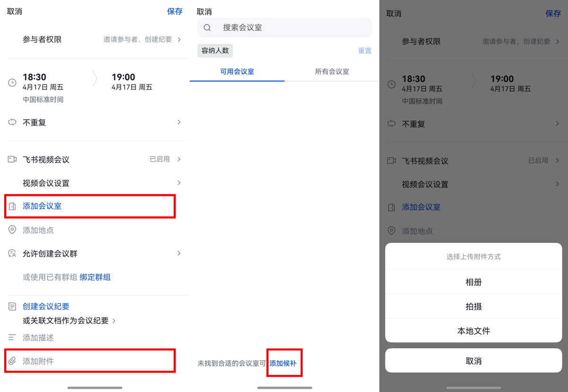Tap 保存 to save the event
This screenshot has width=568, height=392.
(175, 11)
